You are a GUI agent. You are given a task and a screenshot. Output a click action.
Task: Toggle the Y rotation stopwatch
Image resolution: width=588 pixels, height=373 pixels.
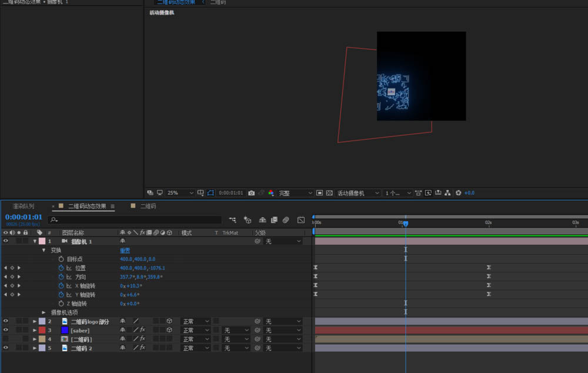click(x=61, y=295)
